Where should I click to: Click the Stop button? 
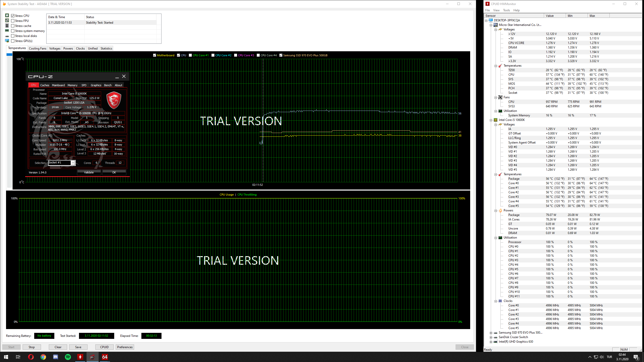point(32,347)
